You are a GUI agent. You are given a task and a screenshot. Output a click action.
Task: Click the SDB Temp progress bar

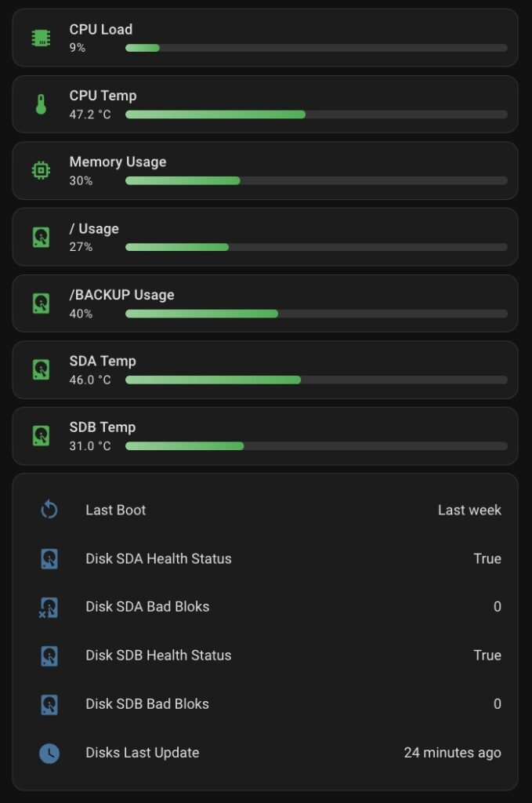tap(316, 446)
